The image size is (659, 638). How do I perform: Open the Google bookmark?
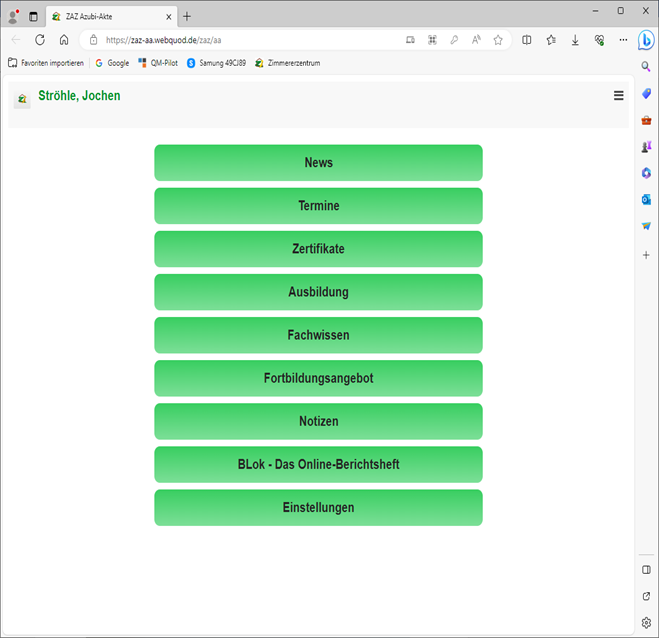112,63
